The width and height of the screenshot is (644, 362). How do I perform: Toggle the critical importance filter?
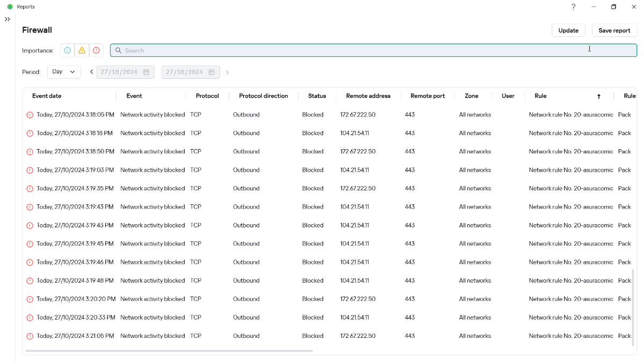pos(96,50)
